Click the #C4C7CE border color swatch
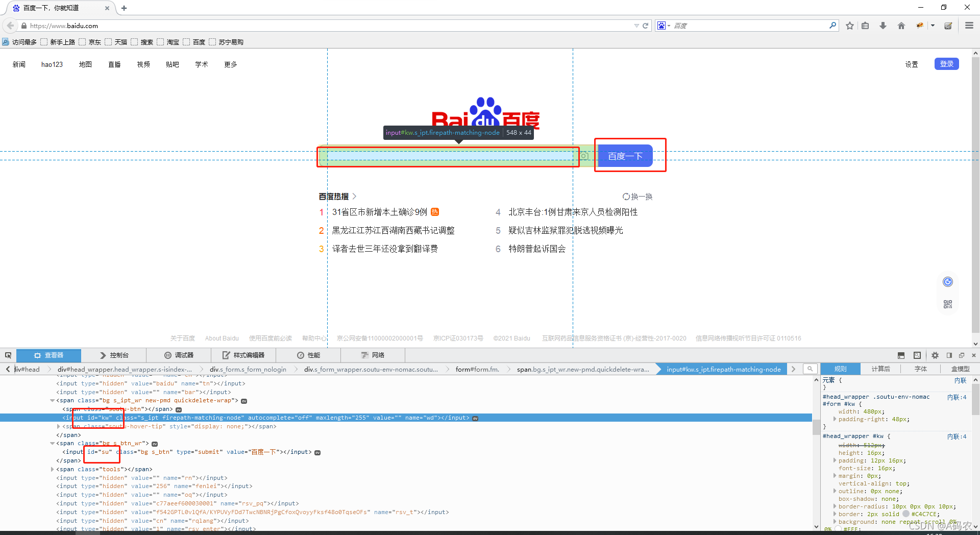Viewport: 980px width, 535px height. pos(906,514)
